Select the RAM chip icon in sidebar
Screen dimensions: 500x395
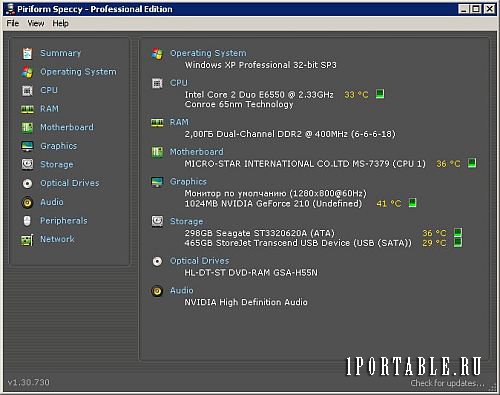pyautogui.click(x=27, y=109)
